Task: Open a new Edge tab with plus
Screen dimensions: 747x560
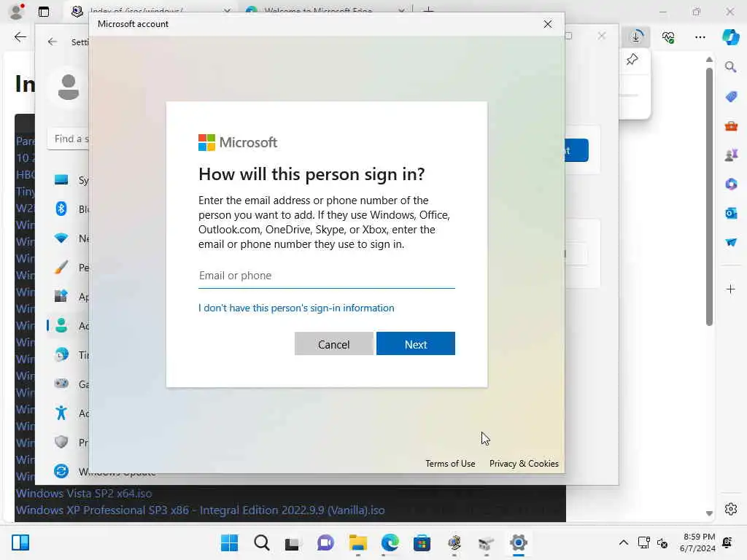Action: pos(428,10)
